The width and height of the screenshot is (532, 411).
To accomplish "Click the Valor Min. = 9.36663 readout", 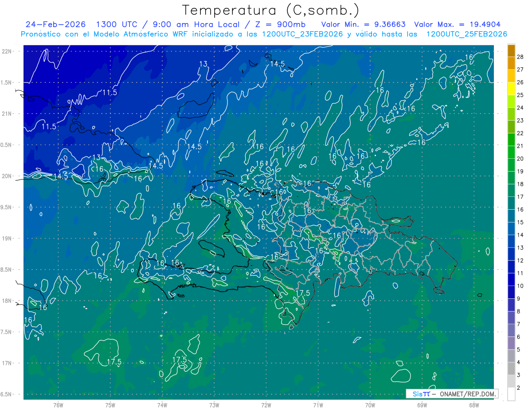I will pyautogui.click(x=363, y=24).
